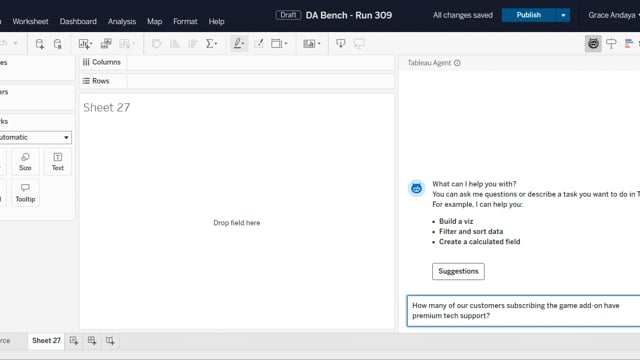
Task: Click the Download icon in toolbar
Action: [x=341, y=44]
